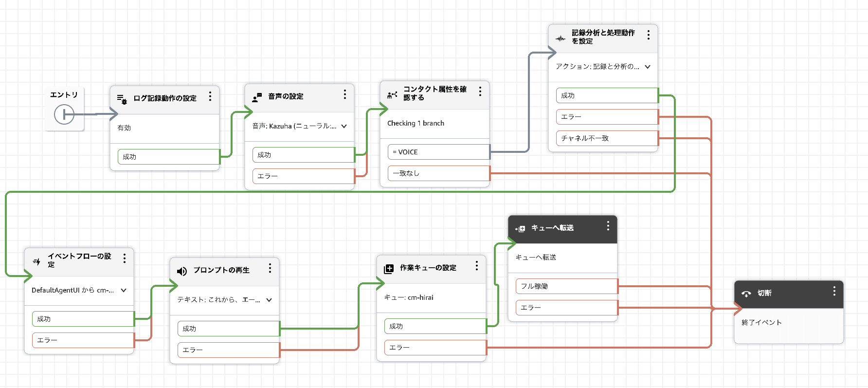
Task: Select 成功 branch of 作業キューの設定
Action: [435, 326]
